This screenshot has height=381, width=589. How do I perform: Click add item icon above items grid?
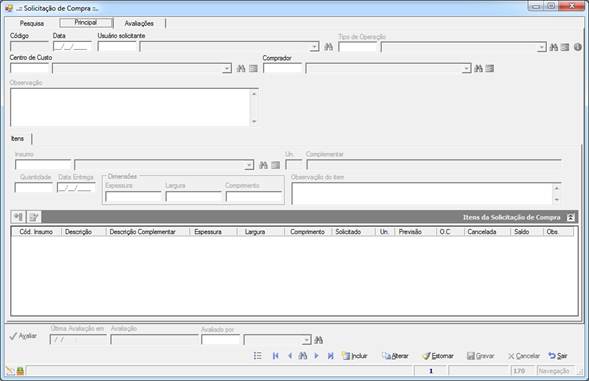point(18,217)
